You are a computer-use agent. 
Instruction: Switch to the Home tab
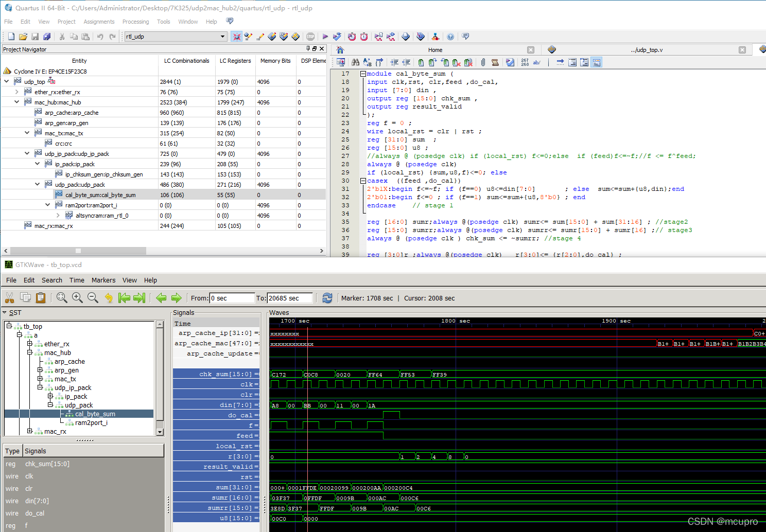coord(435,50)
